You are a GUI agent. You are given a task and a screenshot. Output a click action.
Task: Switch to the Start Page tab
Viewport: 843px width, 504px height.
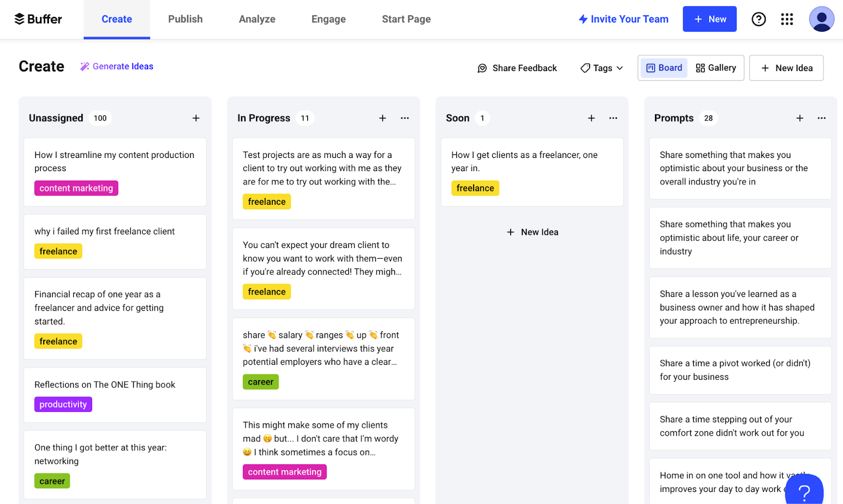pyautogui.click(x=406, y=19)
